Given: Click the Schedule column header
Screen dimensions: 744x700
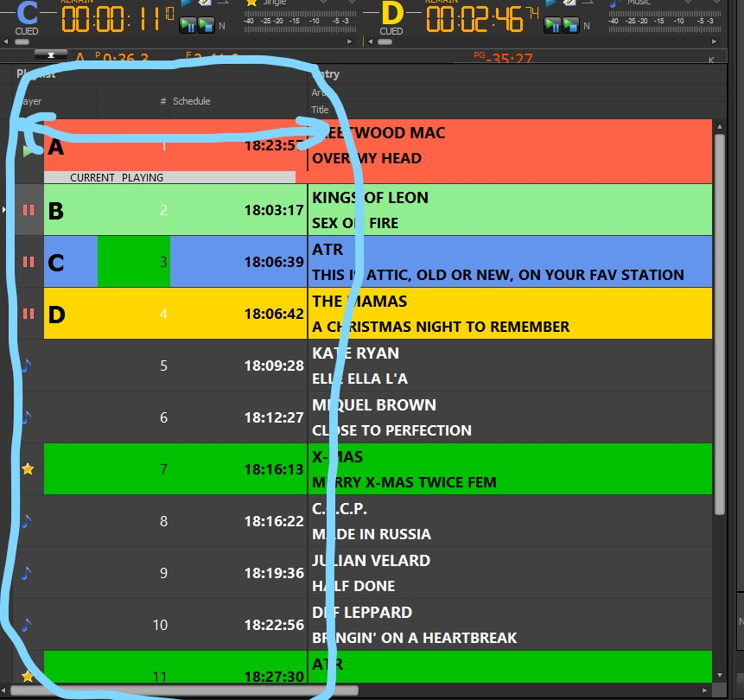Looking at the screenshot, I should pos(192,101).
